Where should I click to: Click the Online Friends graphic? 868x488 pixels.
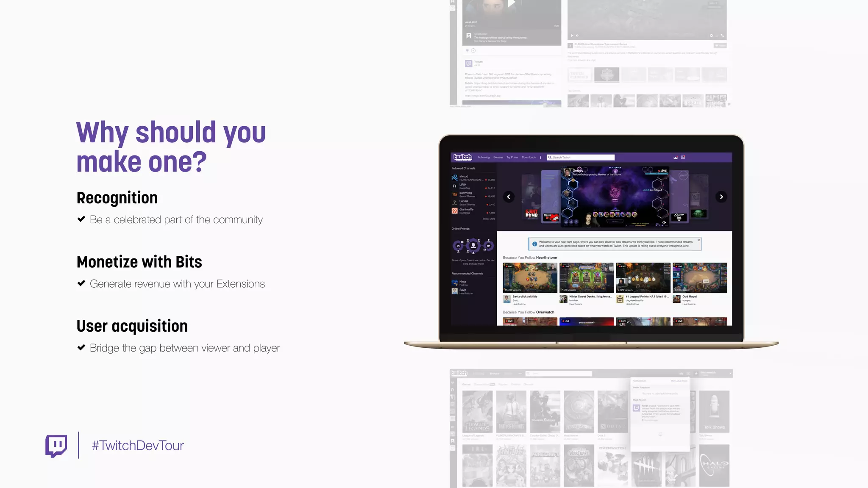coord(473,246)
